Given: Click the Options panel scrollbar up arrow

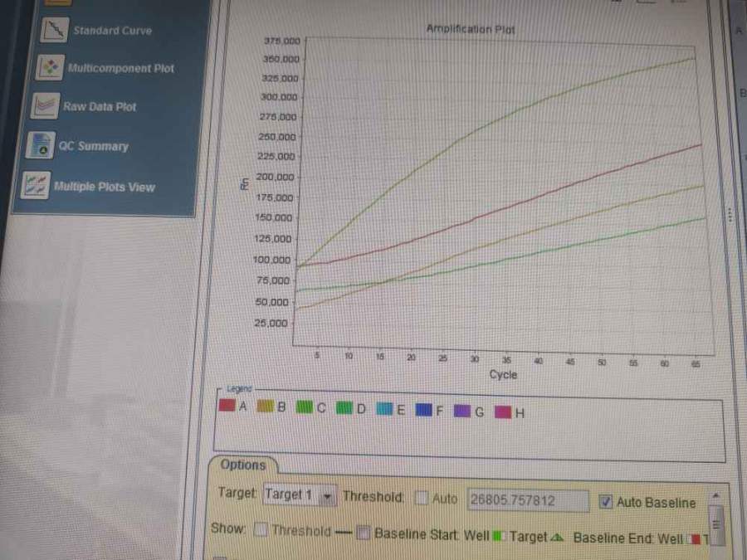Looking at the screenshot, I should [715, 497].
